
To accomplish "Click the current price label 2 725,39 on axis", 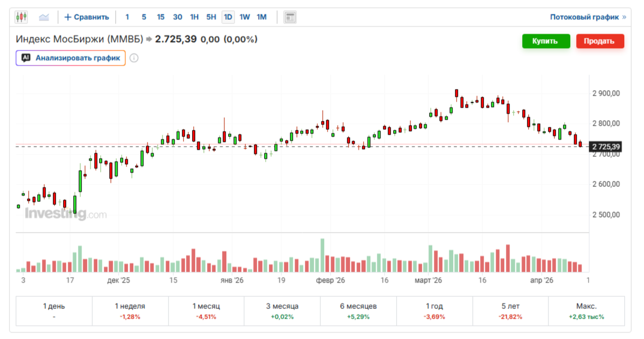I will 606,147.
